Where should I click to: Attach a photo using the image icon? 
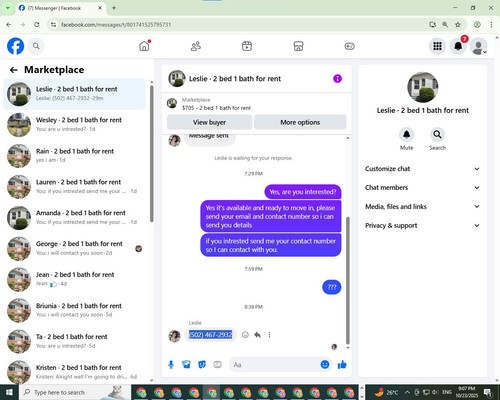[x=186, y=365]
